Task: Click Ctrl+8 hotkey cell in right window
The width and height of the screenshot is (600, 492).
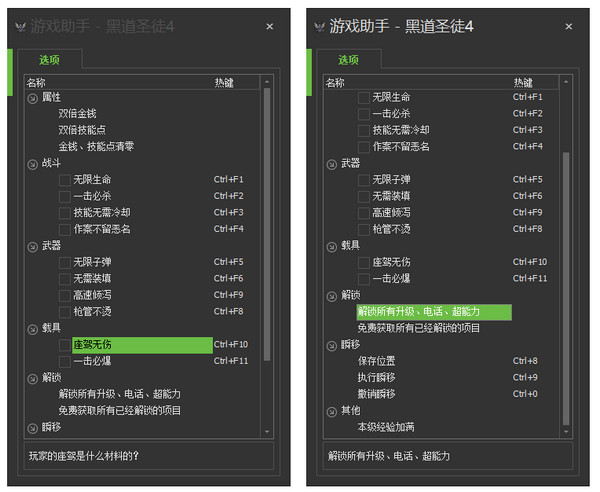Action: point(525,361)
